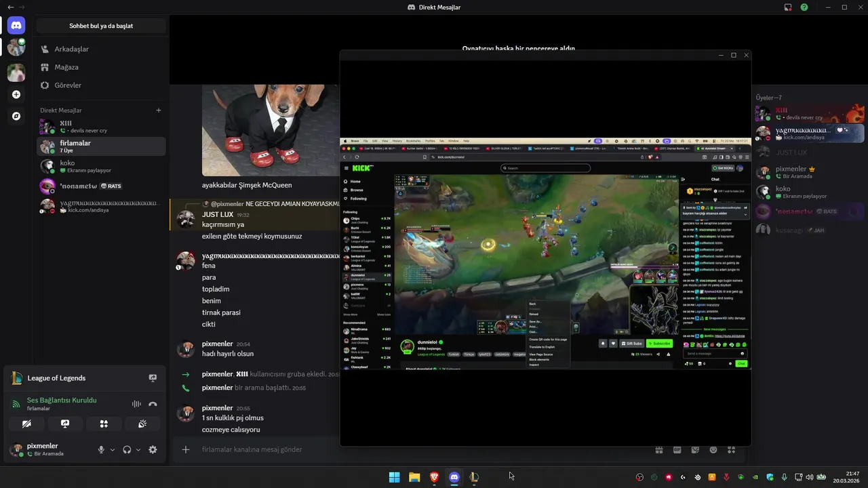
Task: Open the Windows Start menu
Action: click(x=394, y=477)
